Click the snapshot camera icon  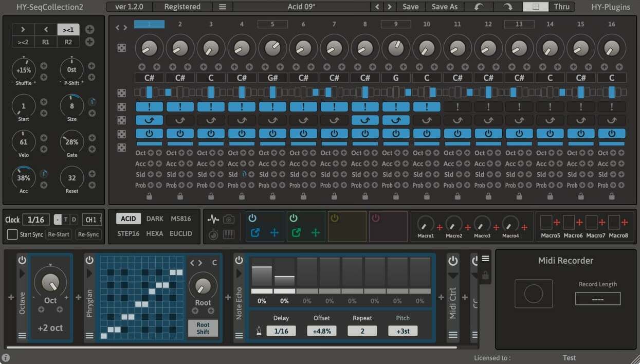tap(228, 219)
